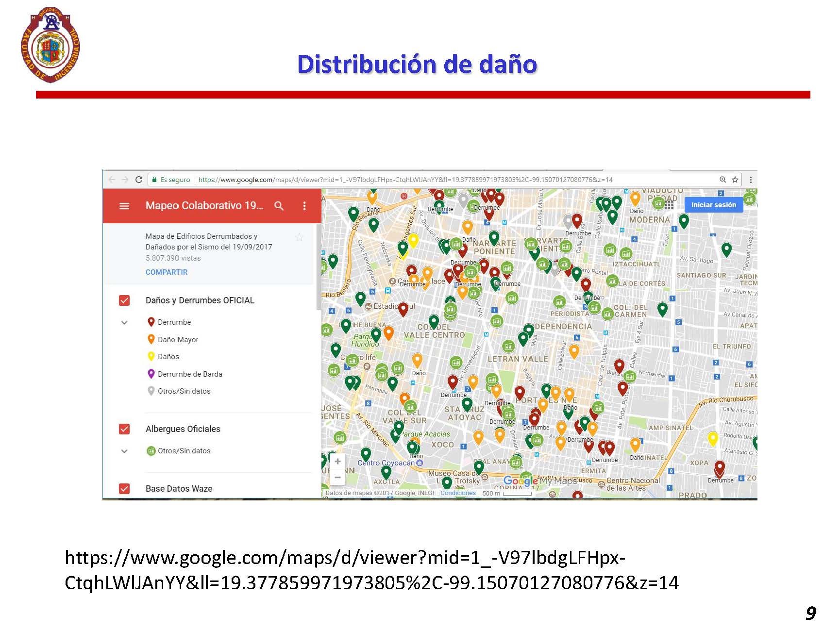Collapse the Albergues Oficiales legend
This screenshot has height=630, width=840.
(x=124, y=451)
